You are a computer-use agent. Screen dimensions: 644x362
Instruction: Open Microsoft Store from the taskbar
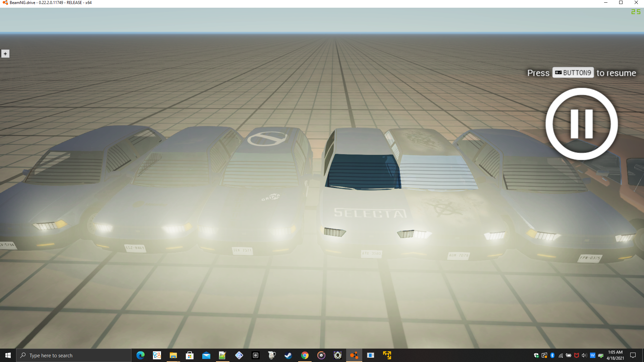pos(190,355)
